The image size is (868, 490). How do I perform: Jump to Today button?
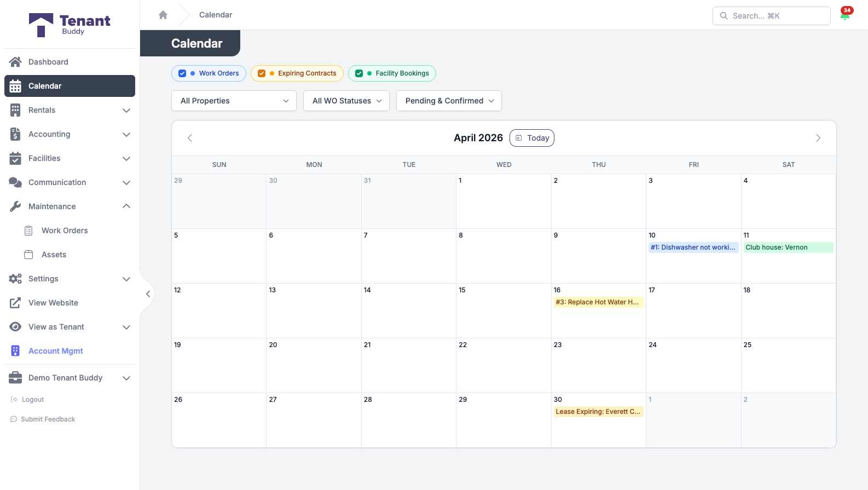tap(532, 138)
